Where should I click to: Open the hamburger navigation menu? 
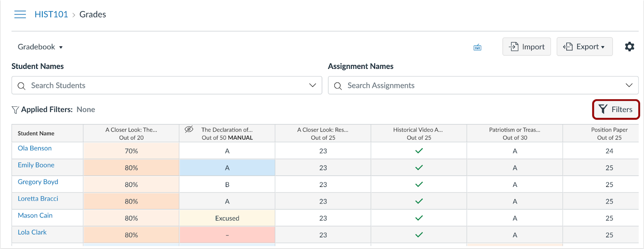tap(20, 15)
